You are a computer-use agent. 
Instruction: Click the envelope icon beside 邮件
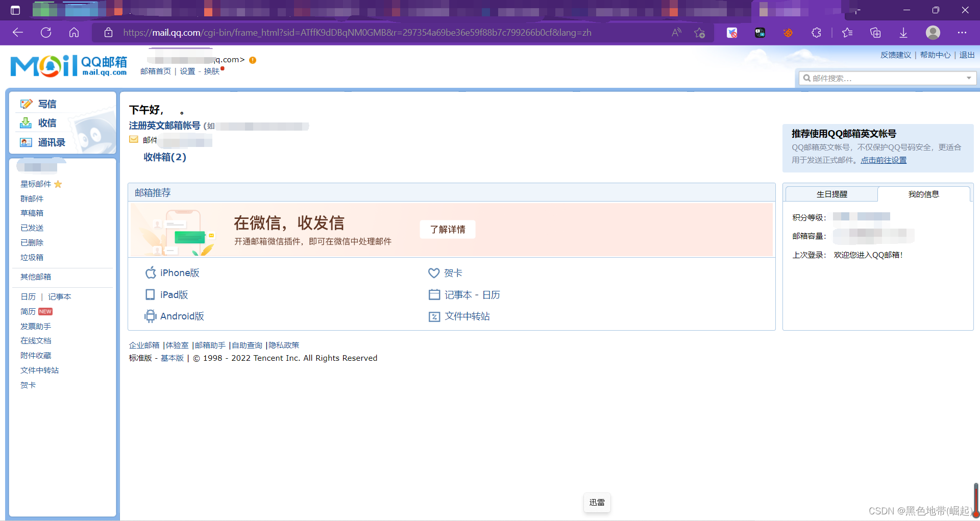pos(134,139)
